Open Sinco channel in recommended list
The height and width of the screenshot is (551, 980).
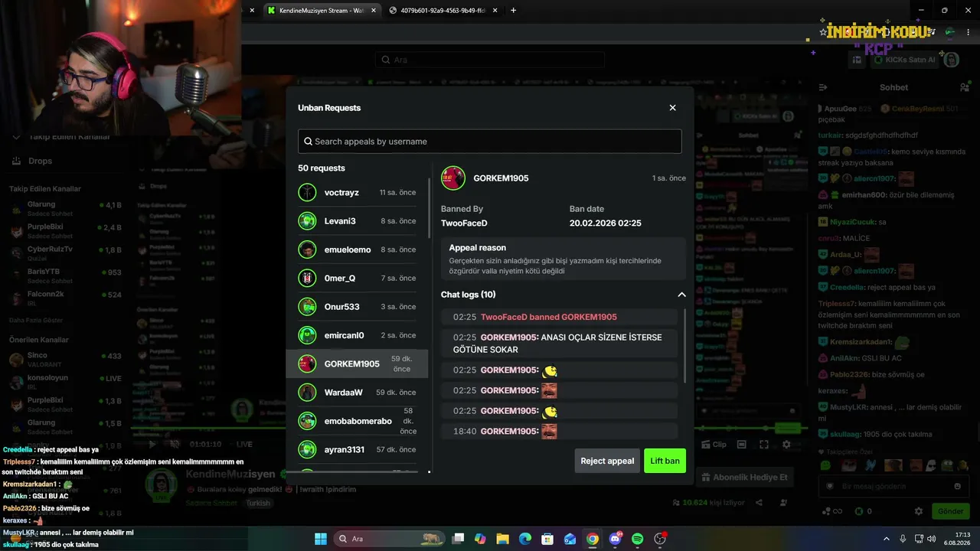[66, 360]
